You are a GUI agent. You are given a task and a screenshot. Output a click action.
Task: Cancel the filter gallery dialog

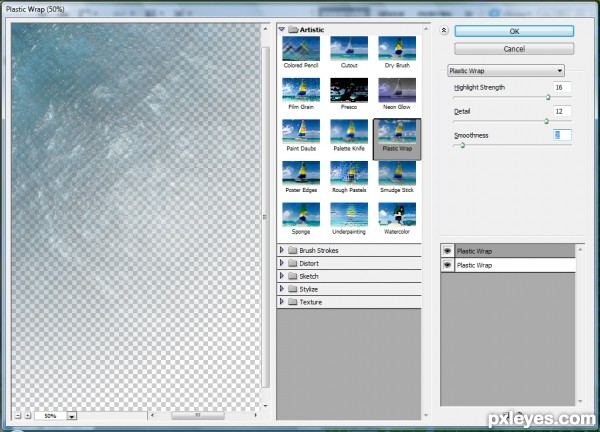click(514, 49)
